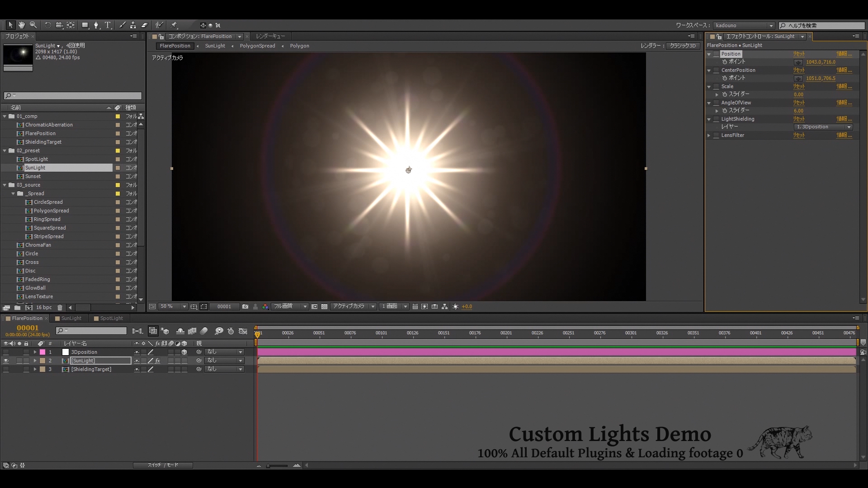Click AngleOfView slider value 6.00
The width and height of the screenshot is (868, 488).
[x=799, y=111]
